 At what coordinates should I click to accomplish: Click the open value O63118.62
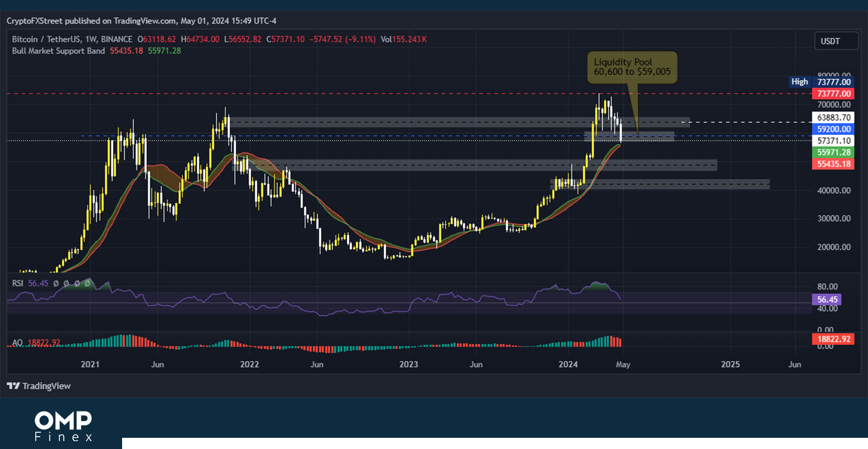[156, 39]
